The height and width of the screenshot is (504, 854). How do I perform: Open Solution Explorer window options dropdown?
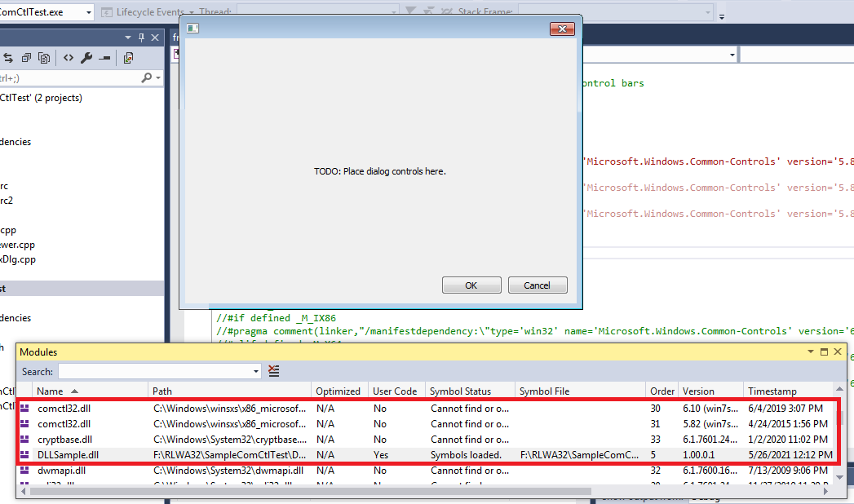click(x=128, y=38)
